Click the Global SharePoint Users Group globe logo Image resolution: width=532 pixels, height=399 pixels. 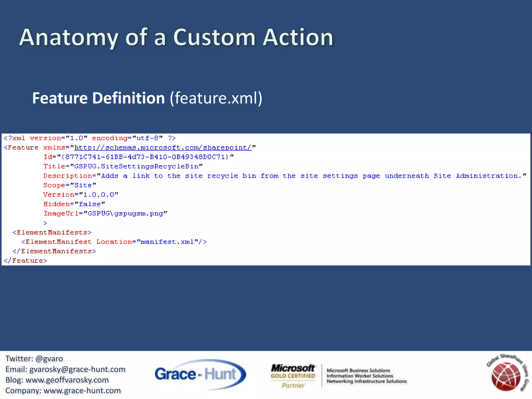click(508, 373)
